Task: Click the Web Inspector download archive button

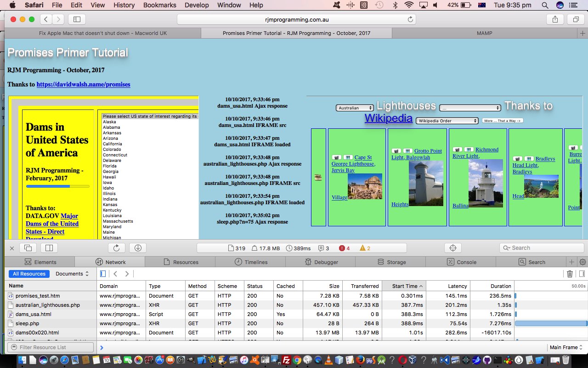Action: [138, 248]
